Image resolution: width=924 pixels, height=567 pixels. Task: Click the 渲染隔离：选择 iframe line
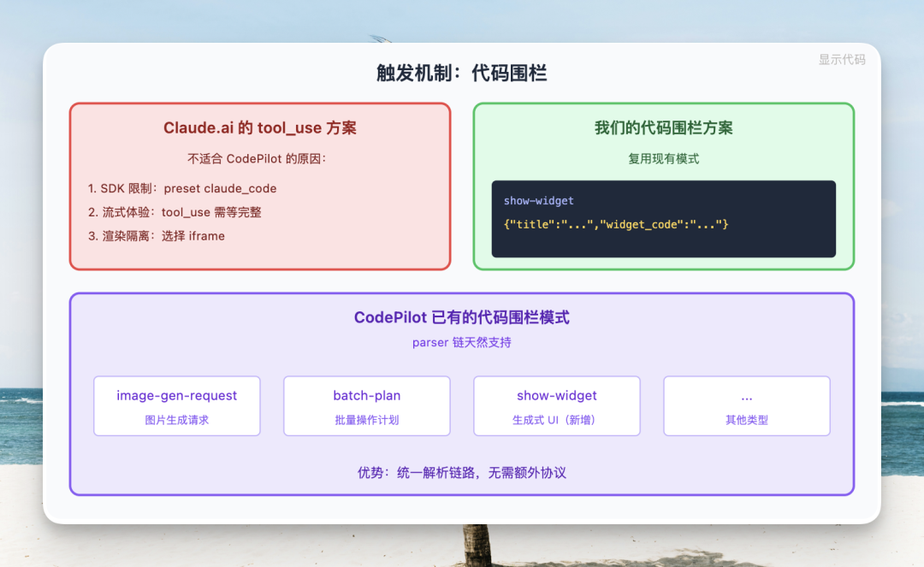(157, 236)
